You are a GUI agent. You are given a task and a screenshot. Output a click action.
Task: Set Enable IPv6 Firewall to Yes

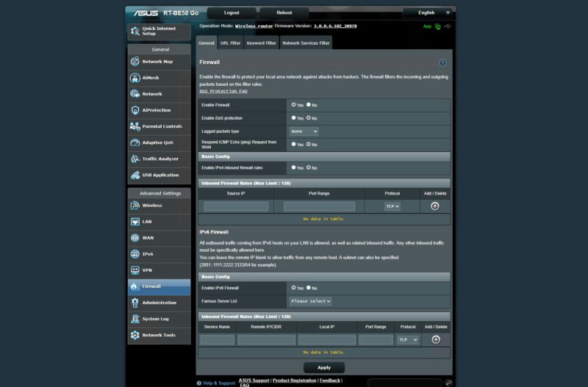(x=293, y=288)
